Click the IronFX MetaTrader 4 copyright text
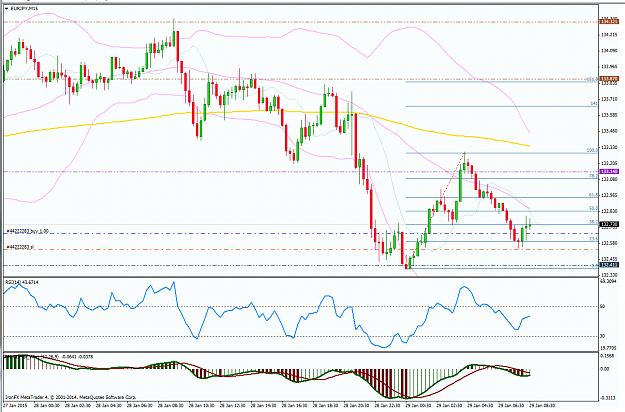The image size is (625, 412). [x=71, y=397]
